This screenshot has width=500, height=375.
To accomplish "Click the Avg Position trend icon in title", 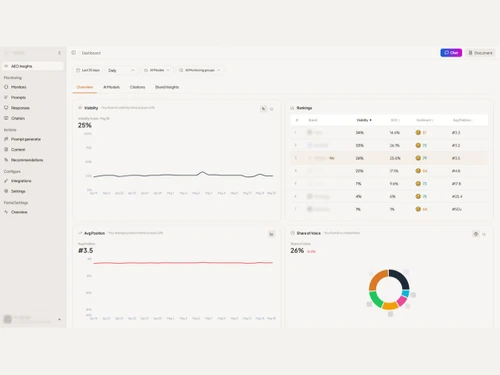I will pos(80,233).
